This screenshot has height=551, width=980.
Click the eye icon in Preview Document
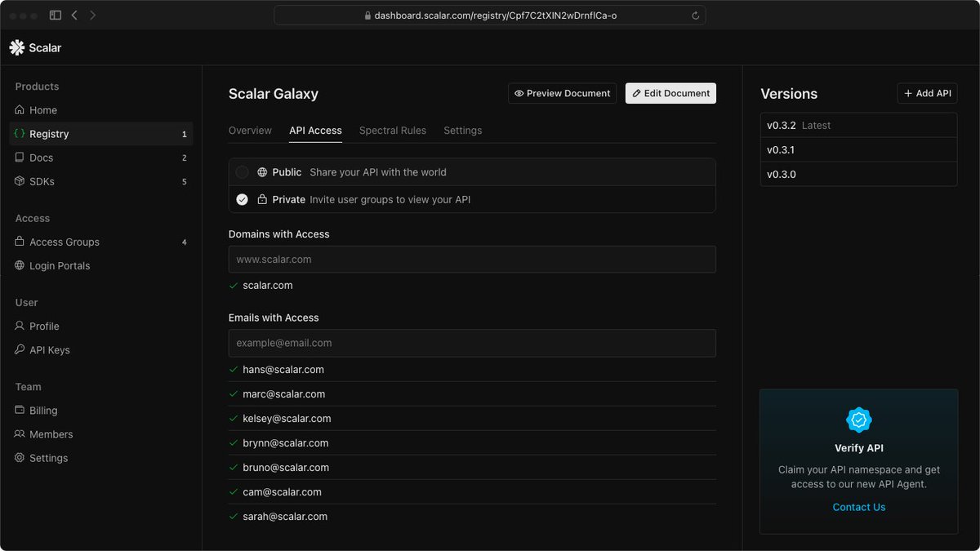519,93
